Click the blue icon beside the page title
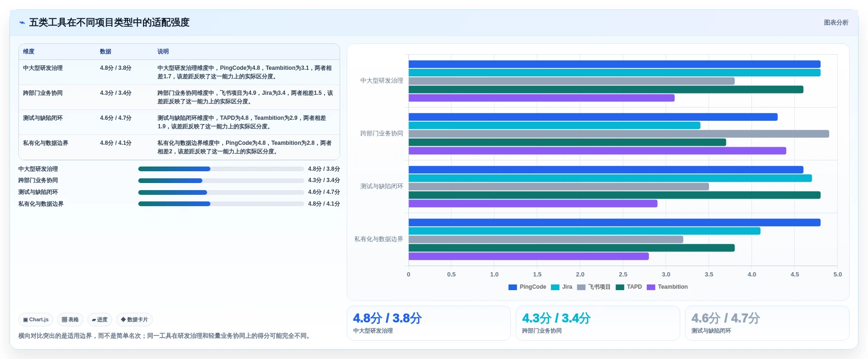Image resolution: width=868 pixels, height=359 pixels. point(22,23)
